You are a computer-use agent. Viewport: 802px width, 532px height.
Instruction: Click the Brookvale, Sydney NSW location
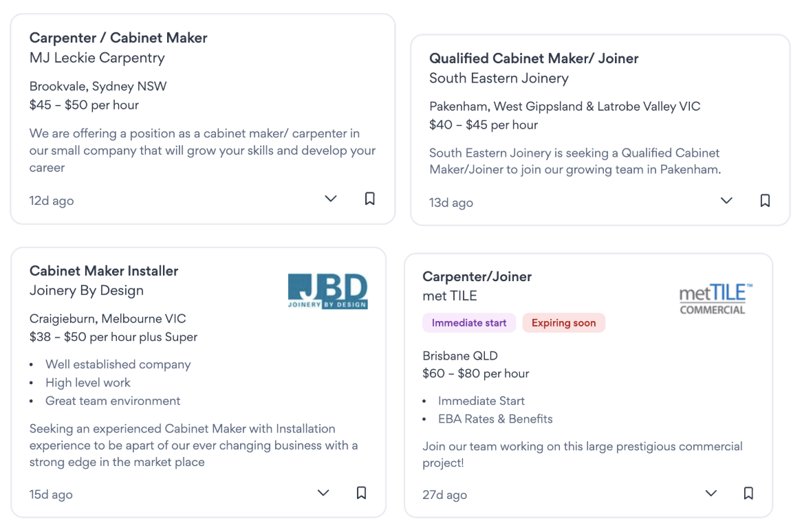[98, 87]
